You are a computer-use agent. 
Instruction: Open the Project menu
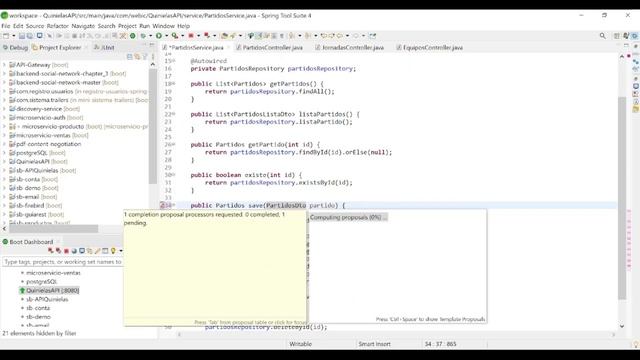tap(127, 26)
